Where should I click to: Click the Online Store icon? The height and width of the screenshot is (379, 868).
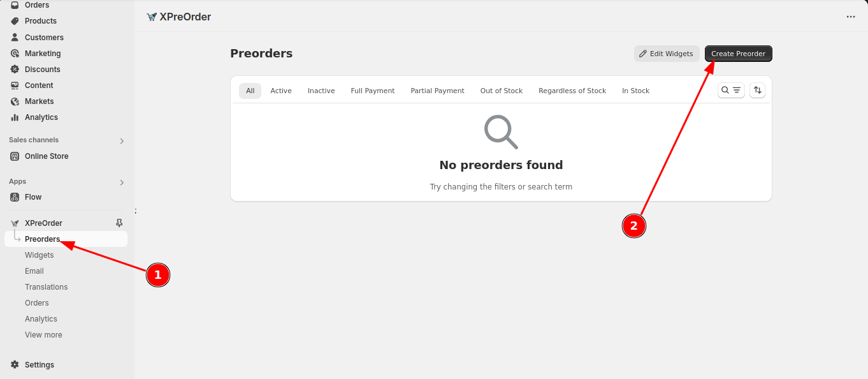pyautogui.click(x=15, y=156)
